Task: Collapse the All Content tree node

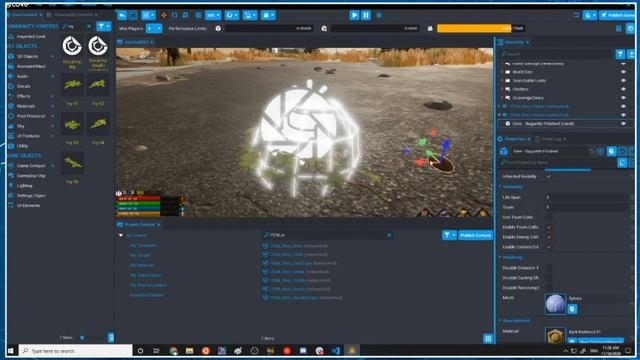Action: 120,236
